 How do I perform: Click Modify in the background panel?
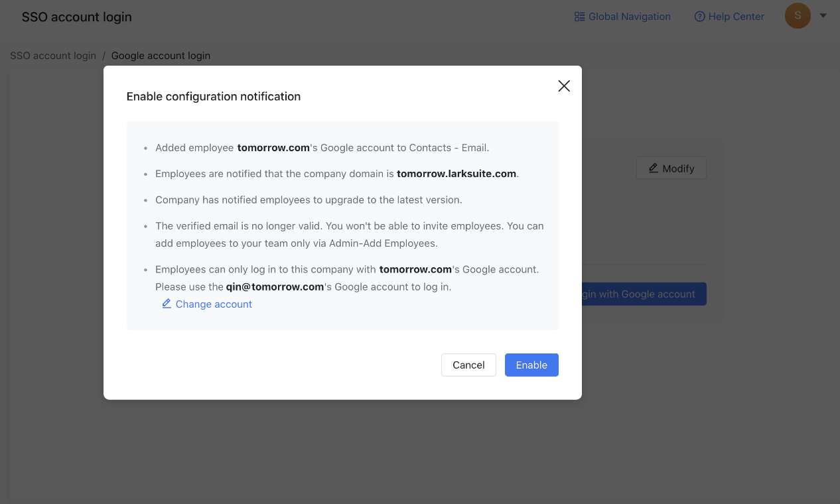671,168
